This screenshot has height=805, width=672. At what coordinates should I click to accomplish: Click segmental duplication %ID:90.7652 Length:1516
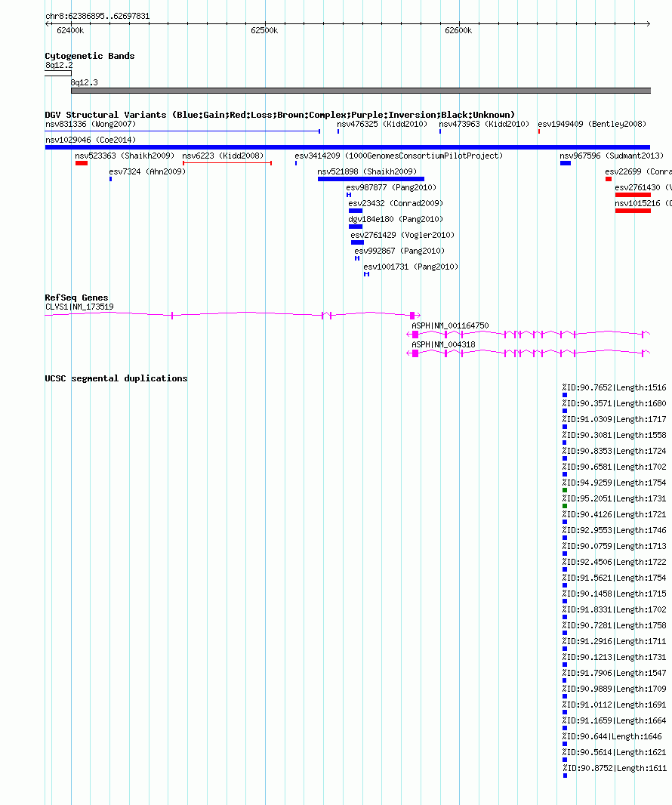pos(614,388)
